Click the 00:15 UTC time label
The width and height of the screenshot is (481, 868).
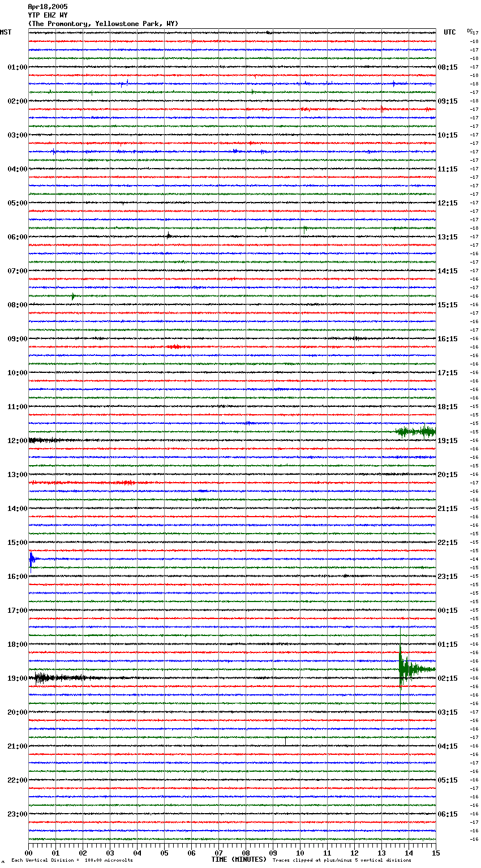448,611
